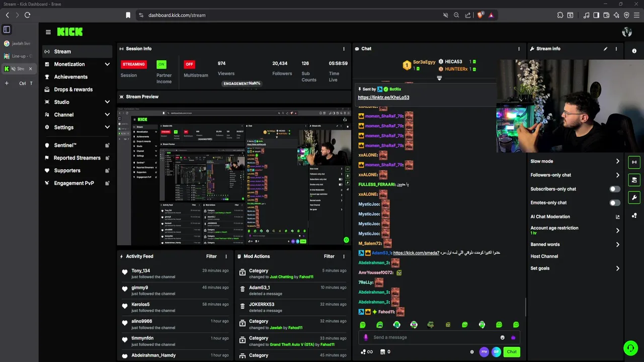Click the channel points infinity icon
This screenshot has height=362, width=644.
click(x=367, y=352)
